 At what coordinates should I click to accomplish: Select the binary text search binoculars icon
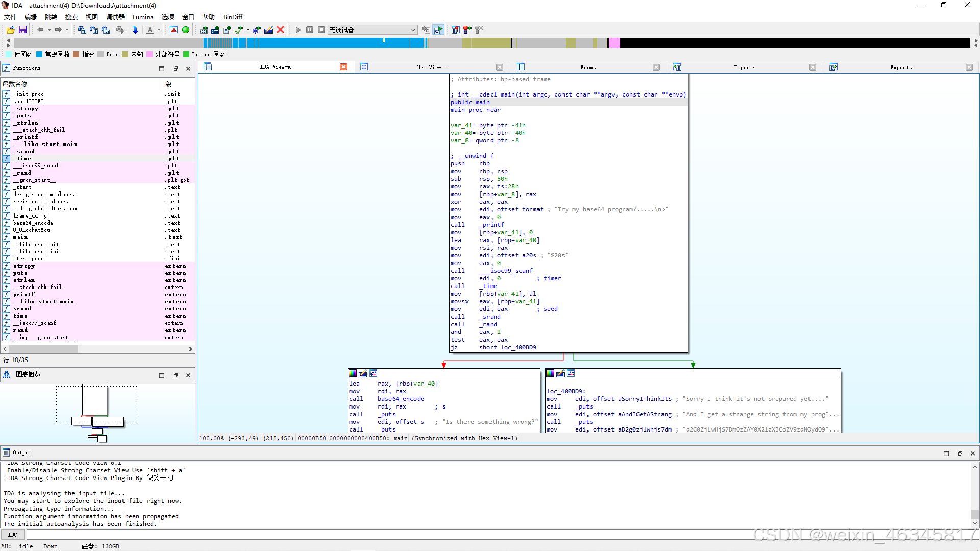[x=106, y=29]
